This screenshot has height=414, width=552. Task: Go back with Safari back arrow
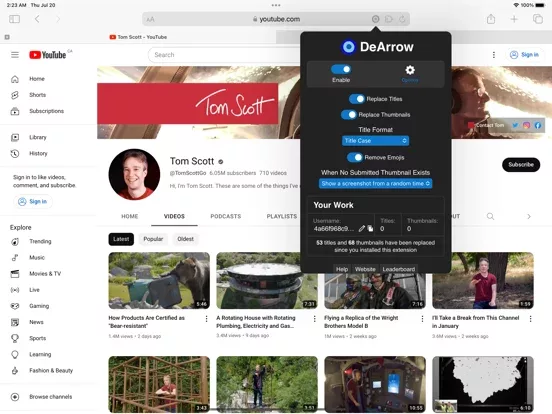pos(37,19)
